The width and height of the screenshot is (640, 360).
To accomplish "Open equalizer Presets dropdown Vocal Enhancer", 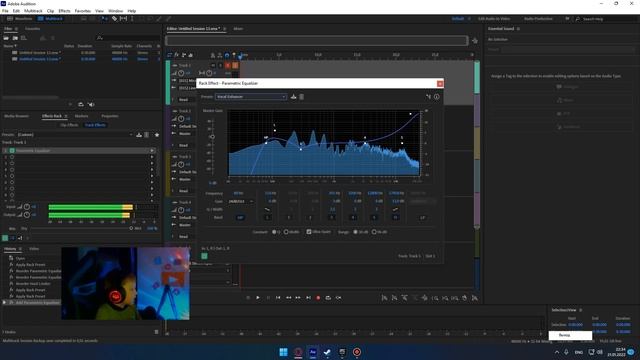I will pos(251,97).
